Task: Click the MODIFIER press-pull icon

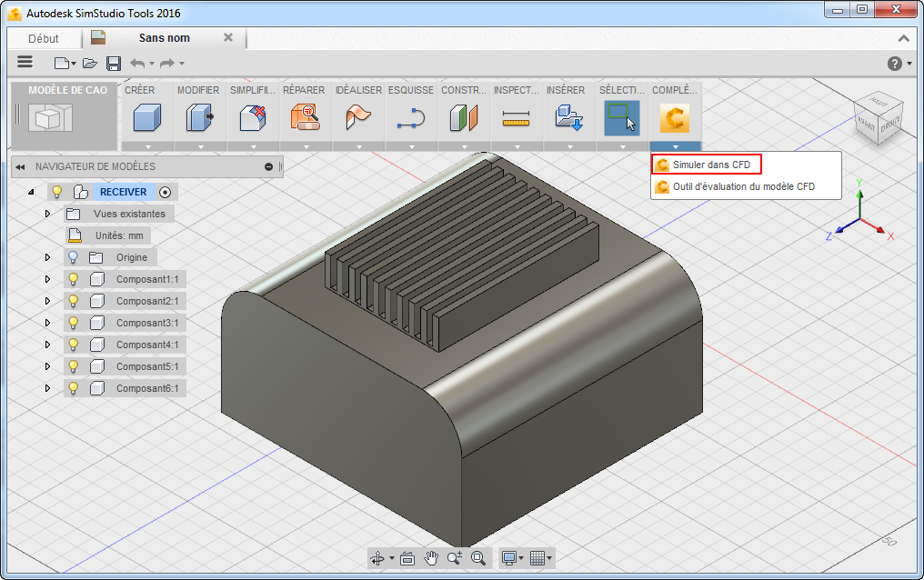Action: (200, 117)
